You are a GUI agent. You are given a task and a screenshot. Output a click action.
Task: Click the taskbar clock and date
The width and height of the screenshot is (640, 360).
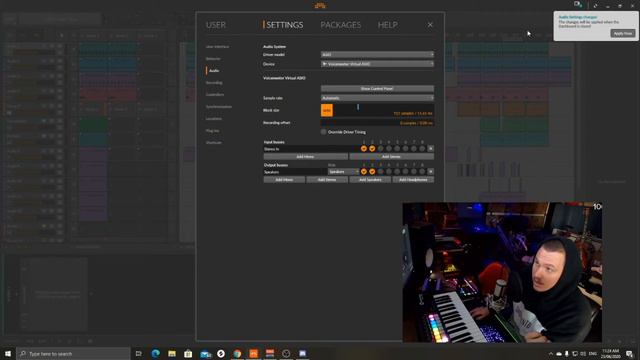(610, 353)
